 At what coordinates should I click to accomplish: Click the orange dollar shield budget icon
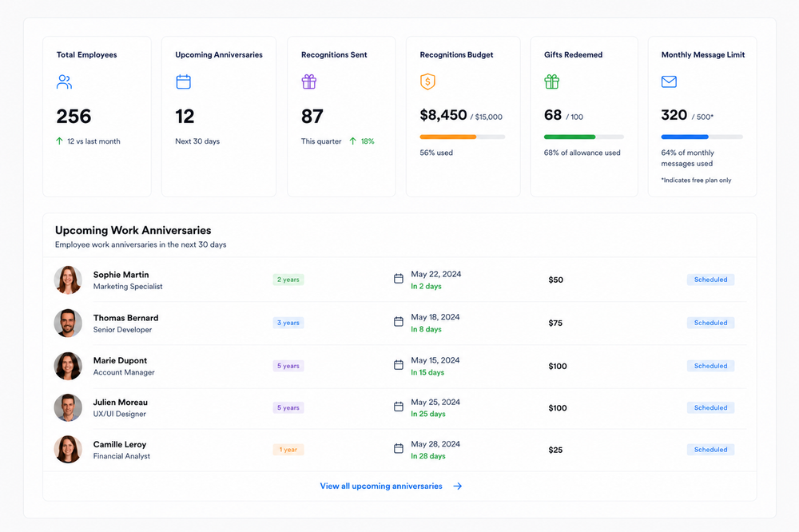(x=427, y=81)
